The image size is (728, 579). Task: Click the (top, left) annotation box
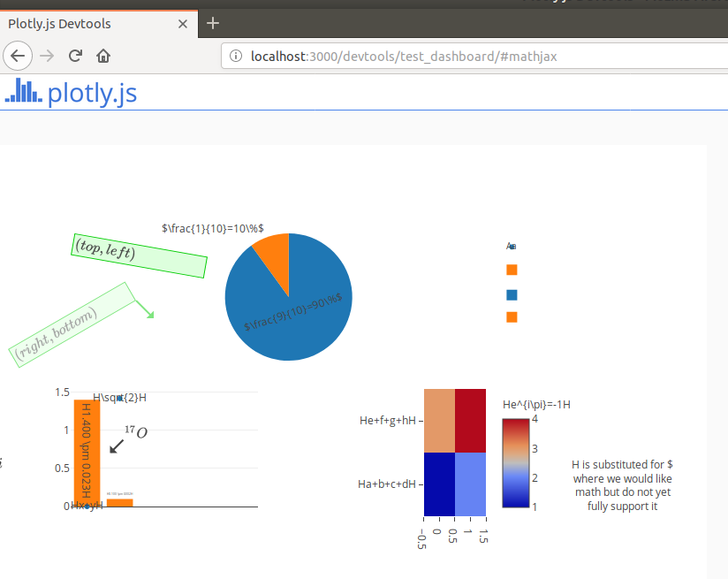[139, 255]
